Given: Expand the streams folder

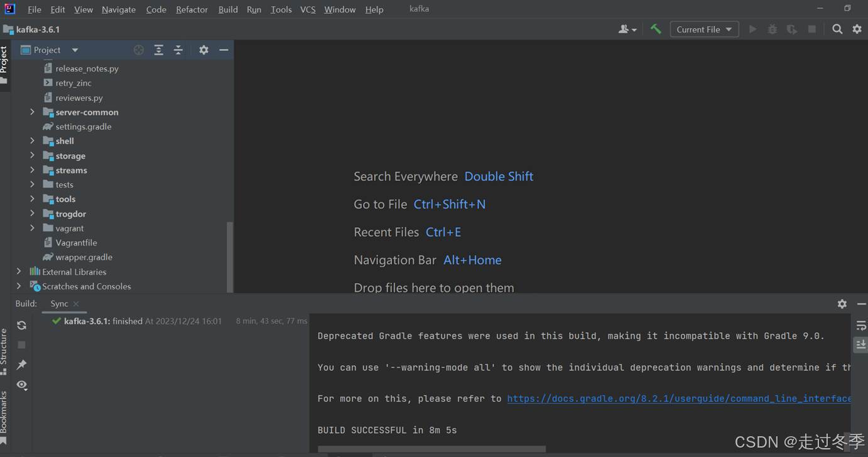Looking at the screenshot, I should pos(32,170).
